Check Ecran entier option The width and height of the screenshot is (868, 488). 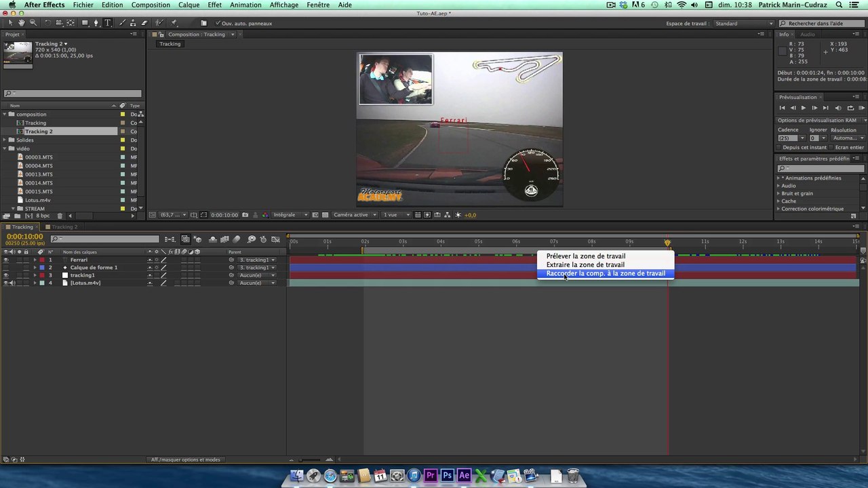(831, 147)
